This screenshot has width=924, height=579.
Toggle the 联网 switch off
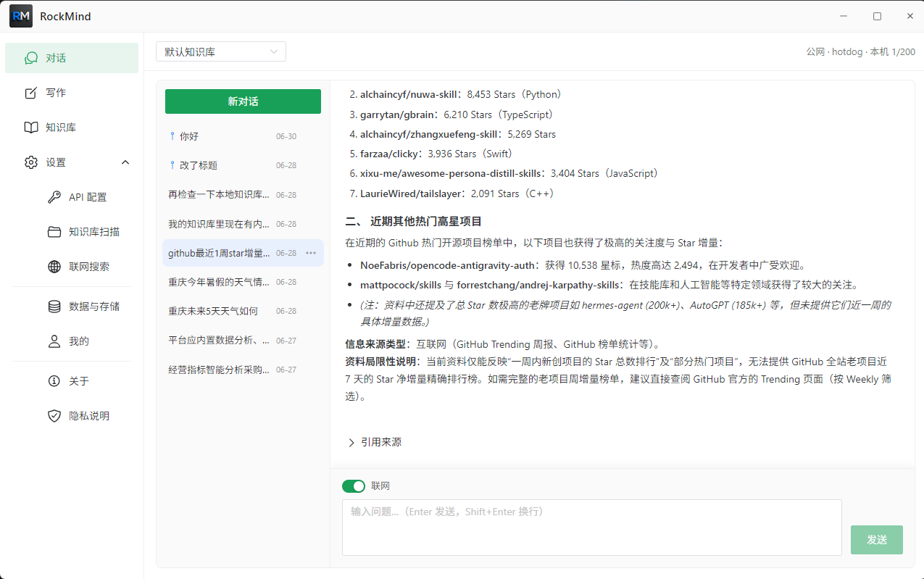click(354, 486)
